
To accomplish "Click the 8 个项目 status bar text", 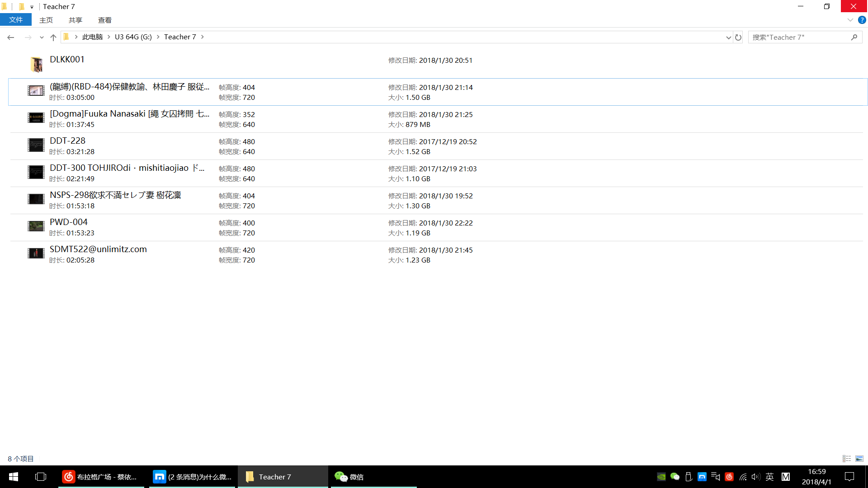I will [21, 459].
